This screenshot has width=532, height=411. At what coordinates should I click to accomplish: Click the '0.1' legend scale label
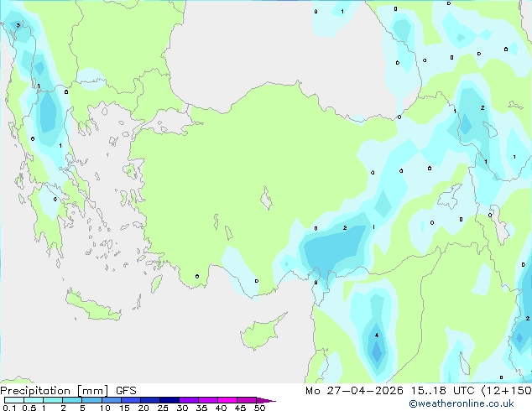(9, 408)
